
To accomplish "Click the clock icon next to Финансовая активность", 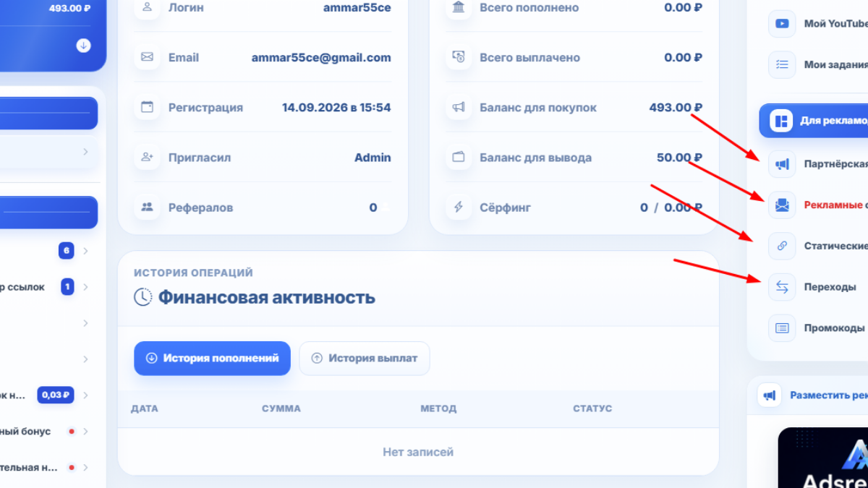I will pos(142,296).
